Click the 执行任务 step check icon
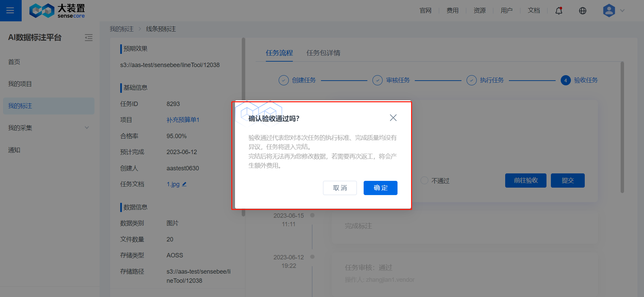644x297 pixels. pyautogui.click(x=472, y=80)
